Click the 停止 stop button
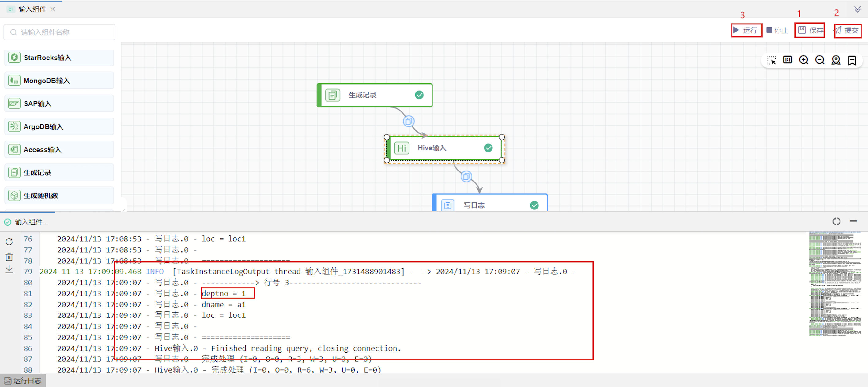The width and height of the screenshot is (868, 387). point(777,30)
